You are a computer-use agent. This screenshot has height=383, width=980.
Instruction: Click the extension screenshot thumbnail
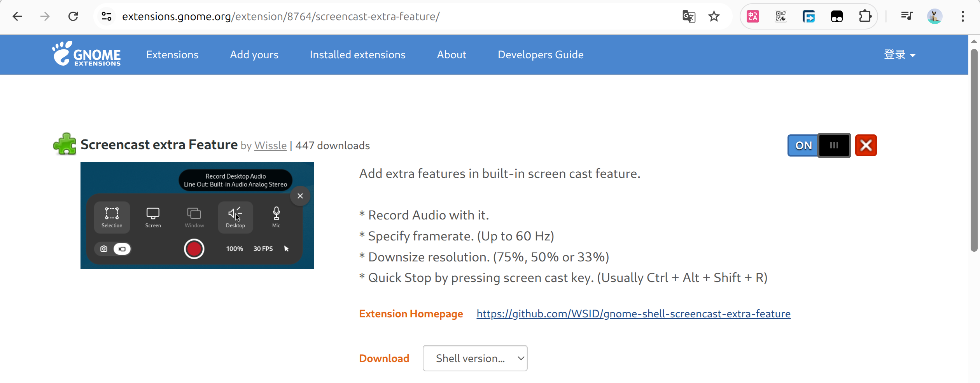pyautogui.click(x=197, y=215)
